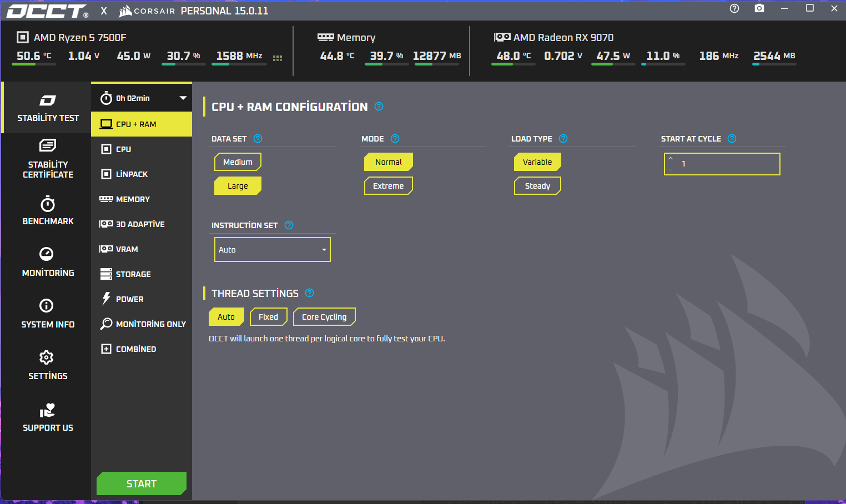Expand the test duration dropdown arrow
Screen dimensions: 846x504
point(183,98)
